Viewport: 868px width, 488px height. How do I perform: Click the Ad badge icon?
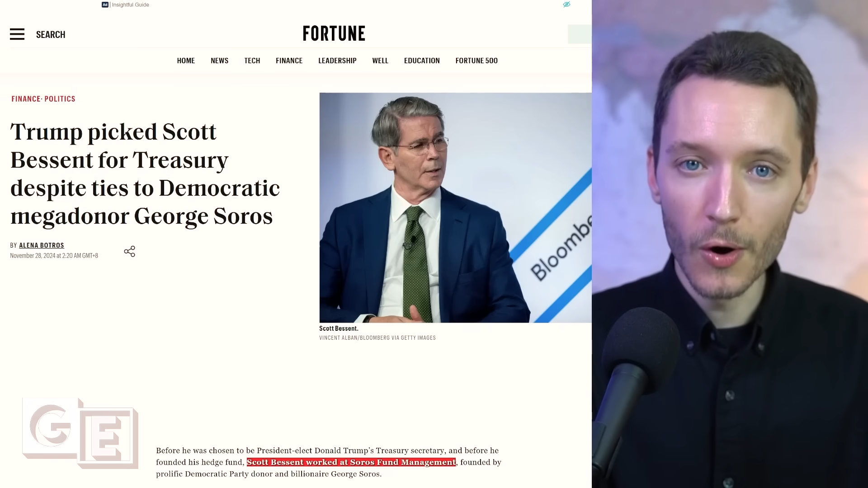(105, 5)
